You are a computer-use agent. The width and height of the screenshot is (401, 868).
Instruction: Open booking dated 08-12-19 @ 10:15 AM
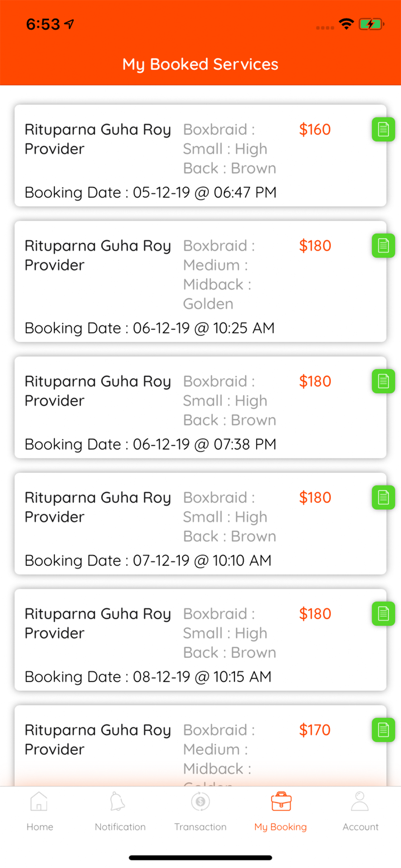[x=200, y=640]
